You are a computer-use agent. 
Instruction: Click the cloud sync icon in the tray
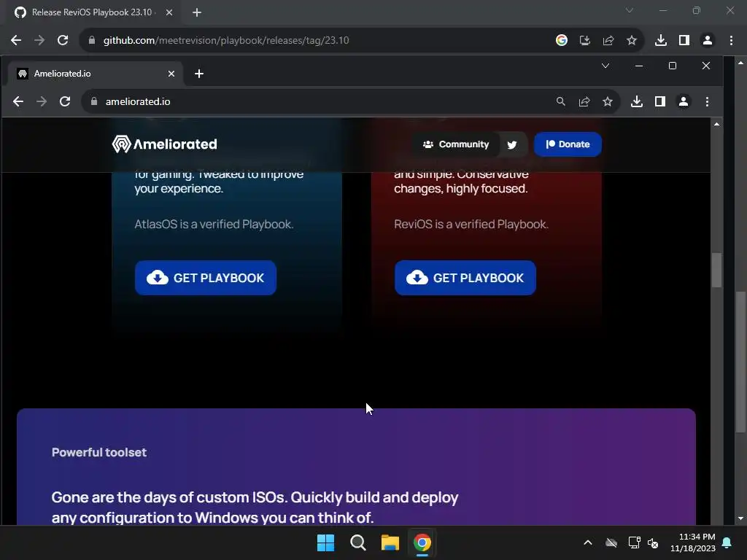pyautogui.click(x=611, y=542)
